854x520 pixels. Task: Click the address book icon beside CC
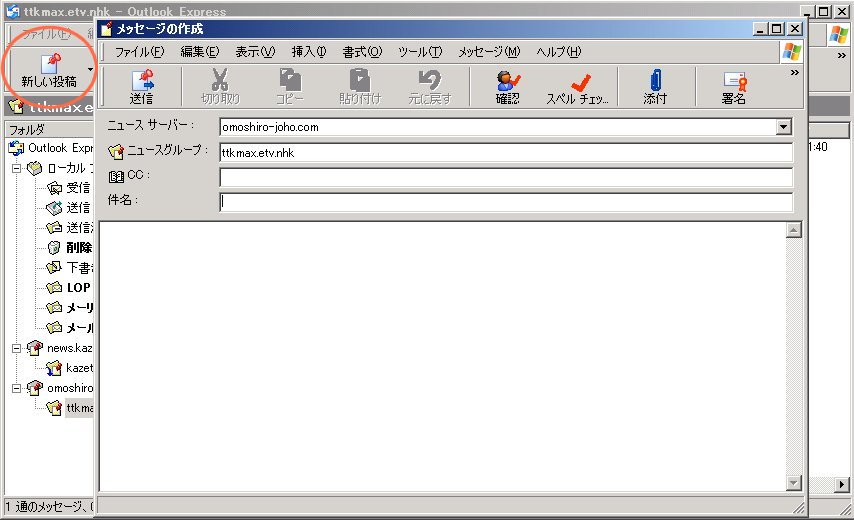116,176
